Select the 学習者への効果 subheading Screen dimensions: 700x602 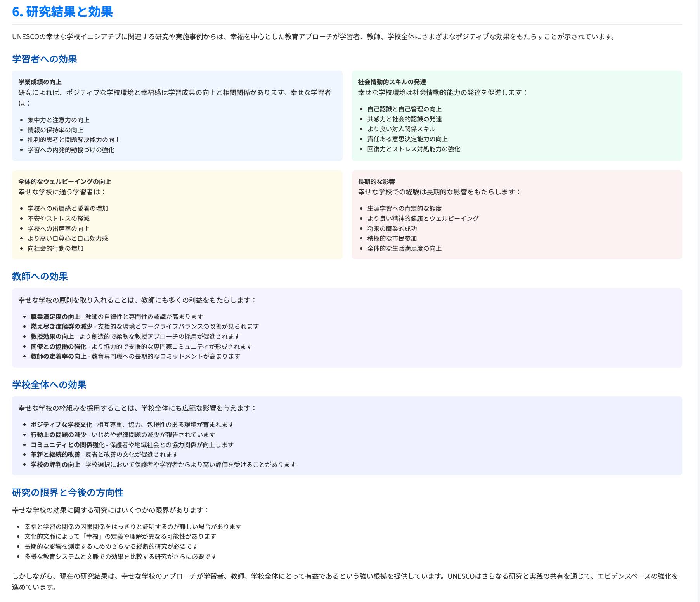point(45,59)
